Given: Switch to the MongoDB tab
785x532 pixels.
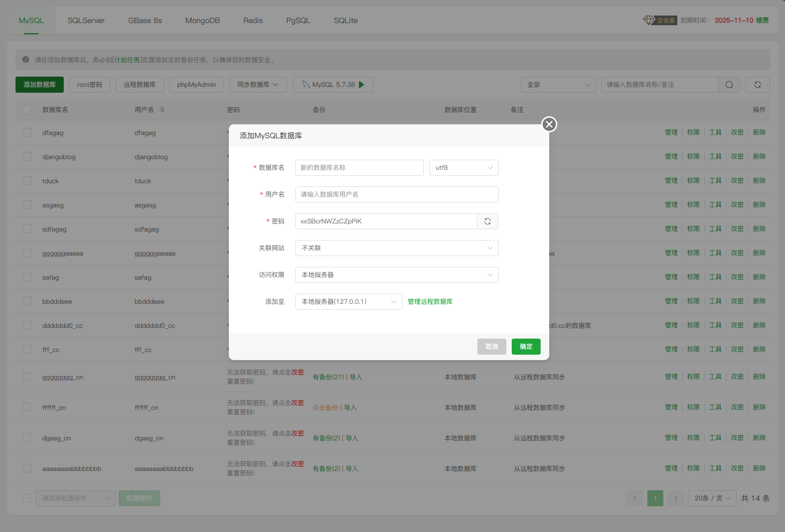Looking at the screenshot, I should (203, 20).
